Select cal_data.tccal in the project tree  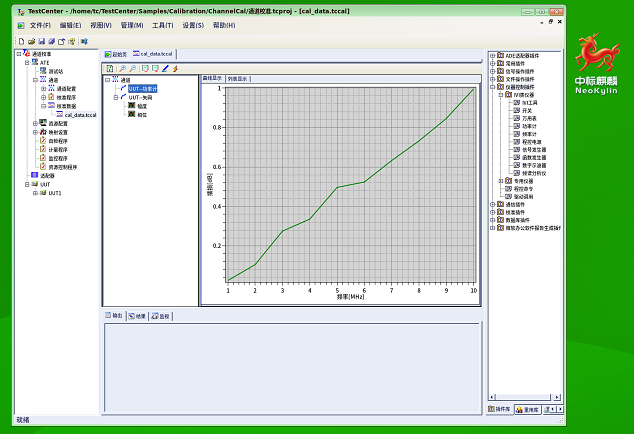pos(79,115)
